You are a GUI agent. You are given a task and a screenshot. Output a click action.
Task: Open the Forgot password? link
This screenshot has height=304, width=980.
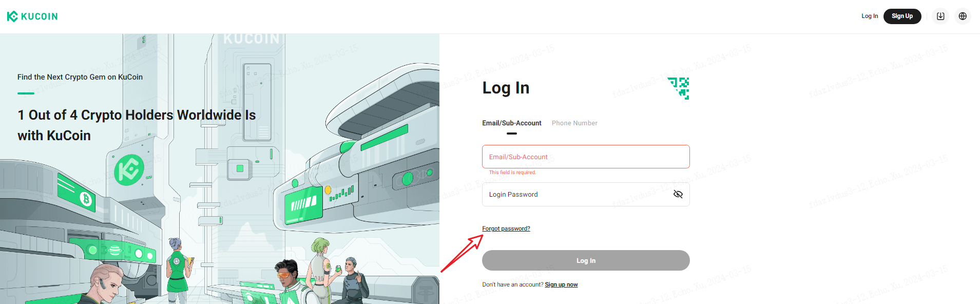pyautogui.click(x=506, y=229)
